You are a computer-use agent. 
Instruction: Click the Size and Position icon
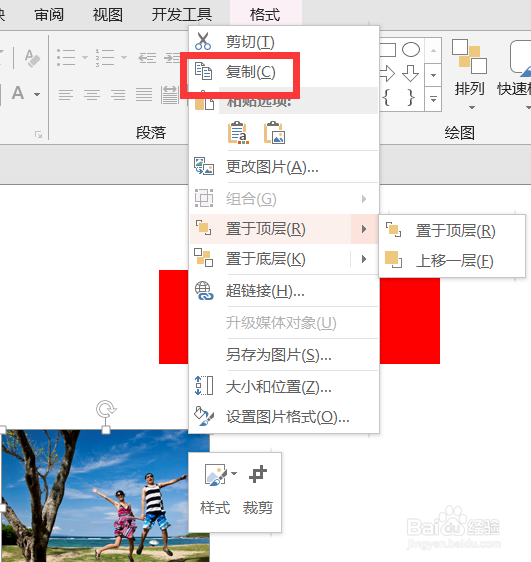(x=204, y=386)
